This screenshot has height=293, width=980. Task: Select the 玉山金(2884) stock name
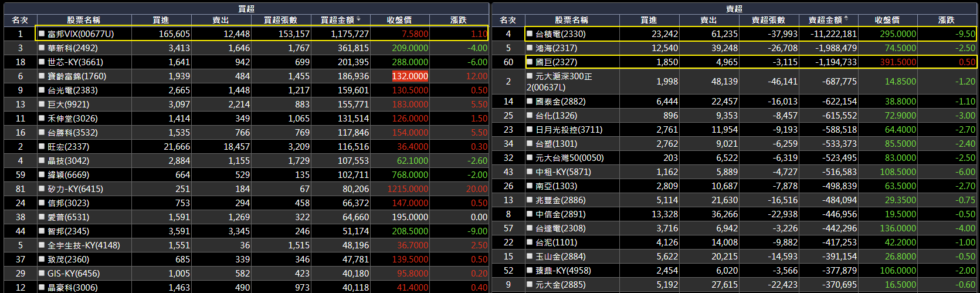560,256
